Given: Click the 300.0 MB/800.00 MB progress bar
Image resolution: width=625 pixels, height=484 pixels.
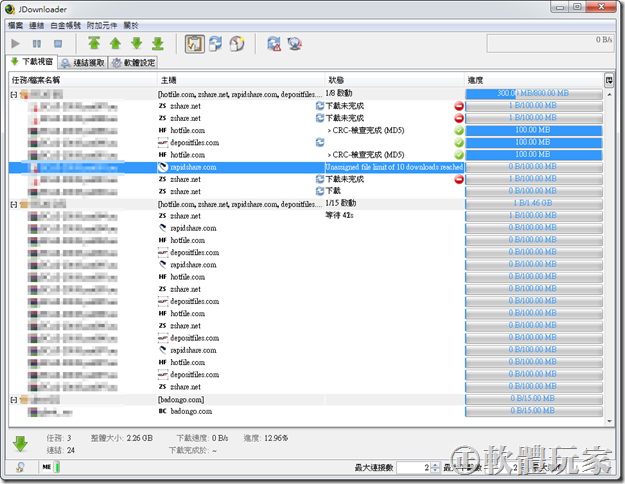Looking at the screenshot, I should [x=534, y=94].
